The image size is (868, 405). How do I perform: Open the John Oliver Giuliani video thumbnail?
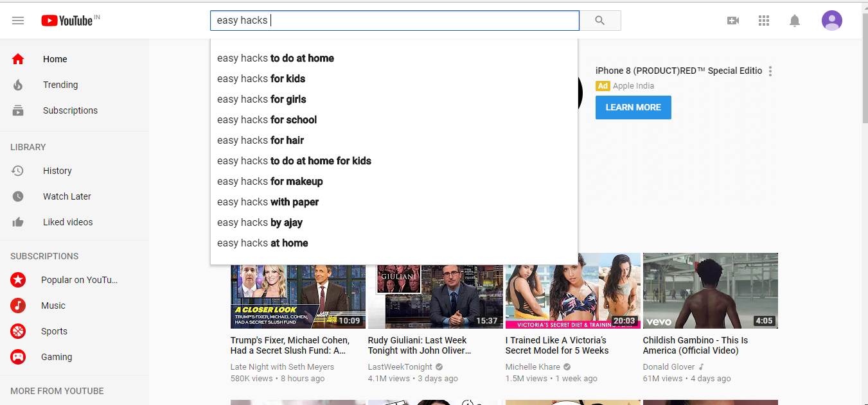(x=436, y=297)
